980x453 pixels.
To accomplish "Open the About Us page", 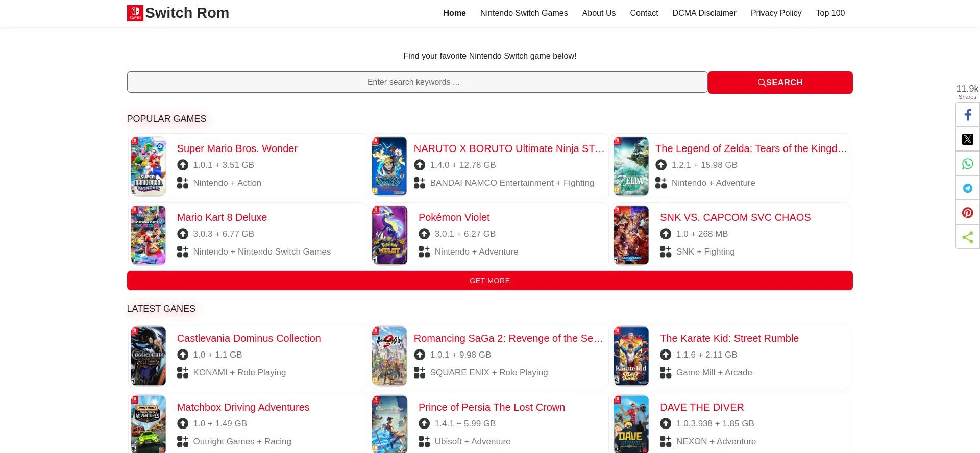I will [599, 13].
